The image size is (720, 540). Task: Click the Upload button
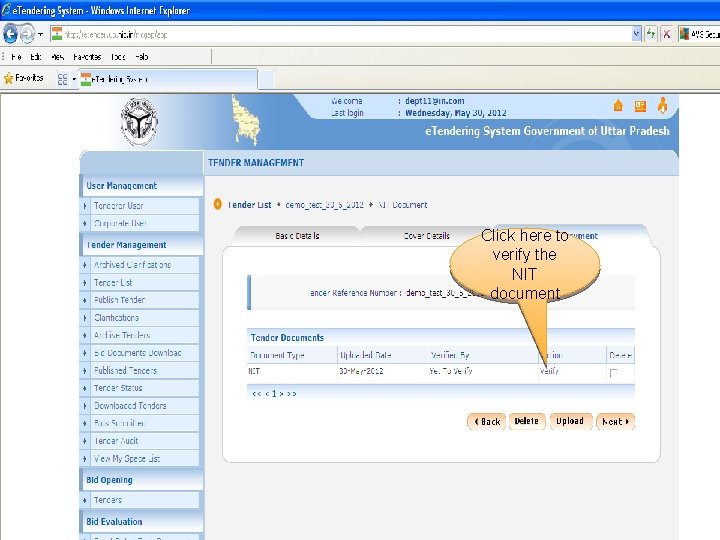(570, 421)
